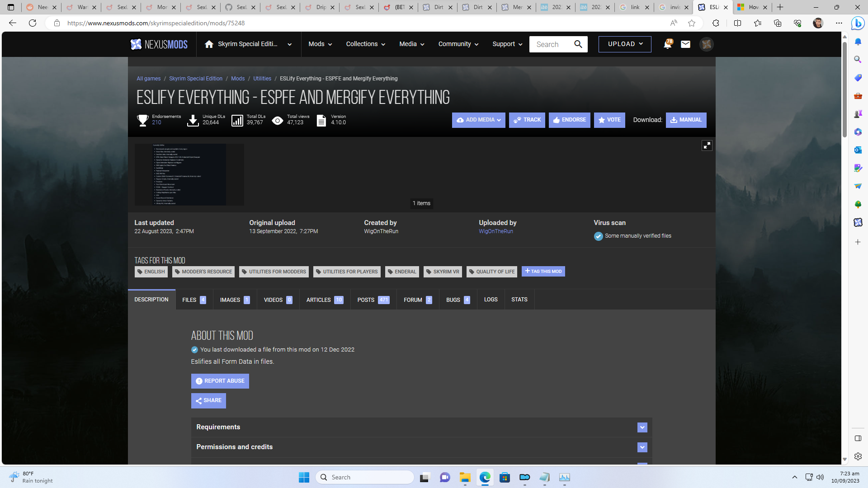Refresh the page
This screenshot has width=868, height=488.
[x=33, y=23]
